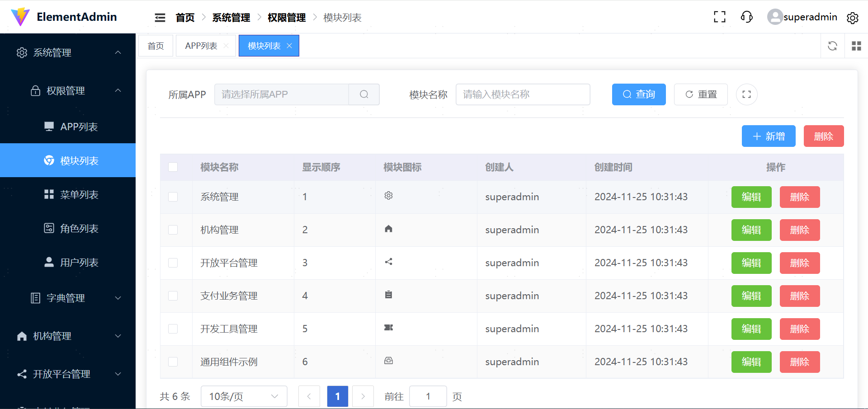Click the 重置 reset button
The width and height of the screenshot is (868, 409).
(701, 94)
